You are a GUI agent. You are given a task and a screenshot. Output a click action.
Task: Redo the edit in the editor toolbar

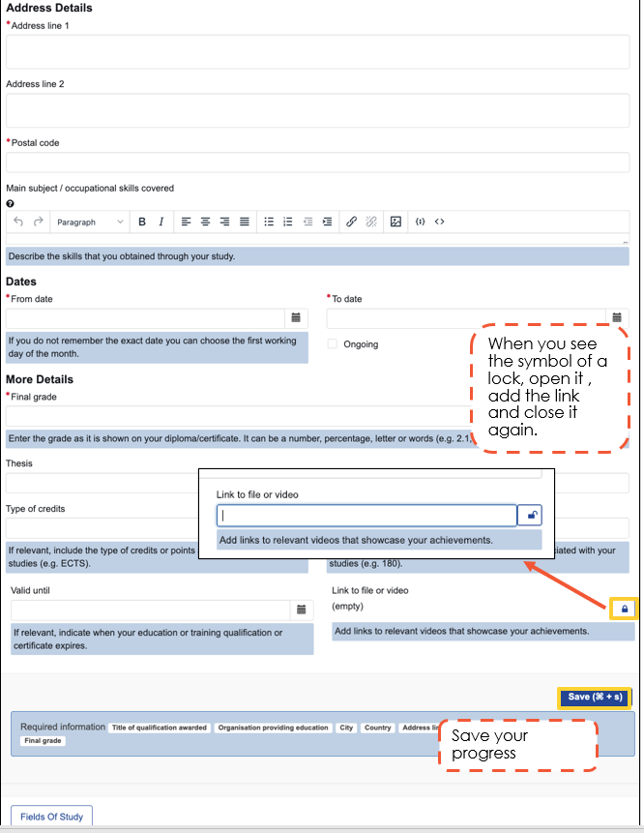(x=39, y=222)
